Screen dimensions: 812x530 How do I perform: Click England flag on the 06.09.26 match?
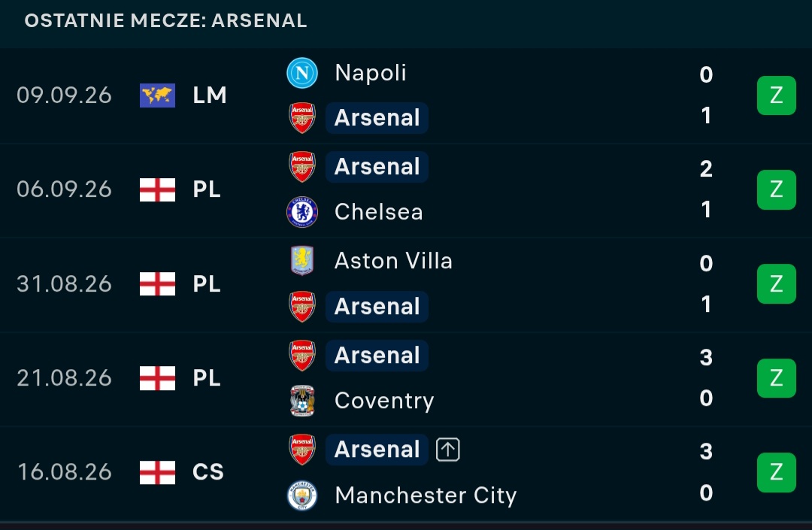(157, 189)
